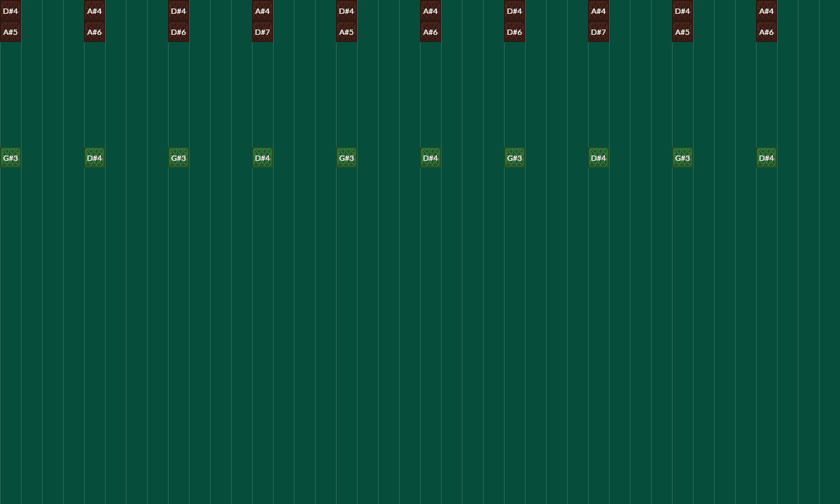The height and width of the screenshot is (504, 840).
Task: Select the second A#5 note from left
Action: 346,32
